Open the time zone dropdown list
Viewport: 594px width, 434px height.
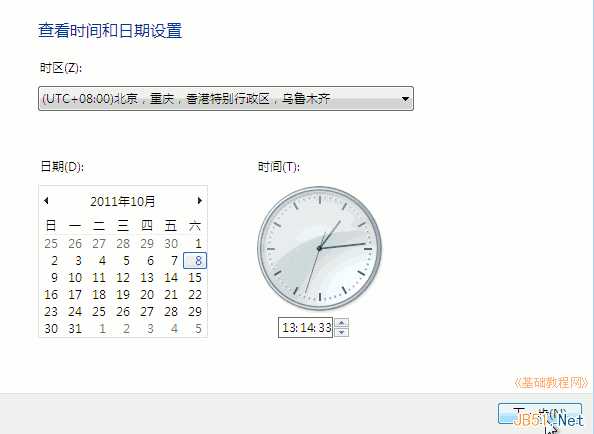coord(226,98)
